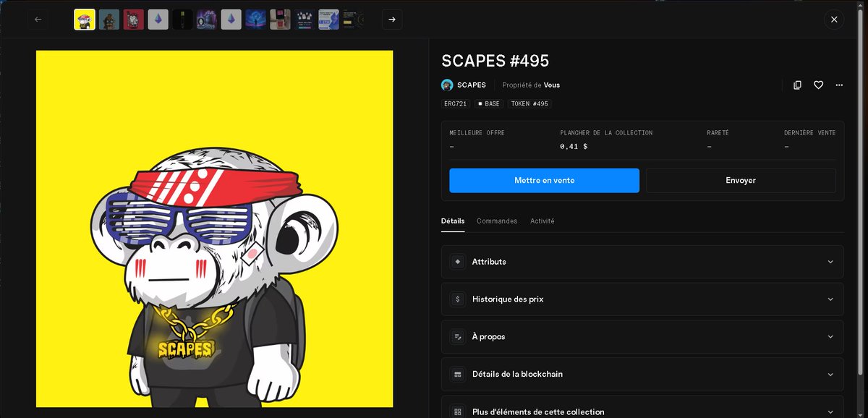Click the BASE chain tag
Image resolution: width=868 pixels, height=418 pixels.
[x=489, y=104]
